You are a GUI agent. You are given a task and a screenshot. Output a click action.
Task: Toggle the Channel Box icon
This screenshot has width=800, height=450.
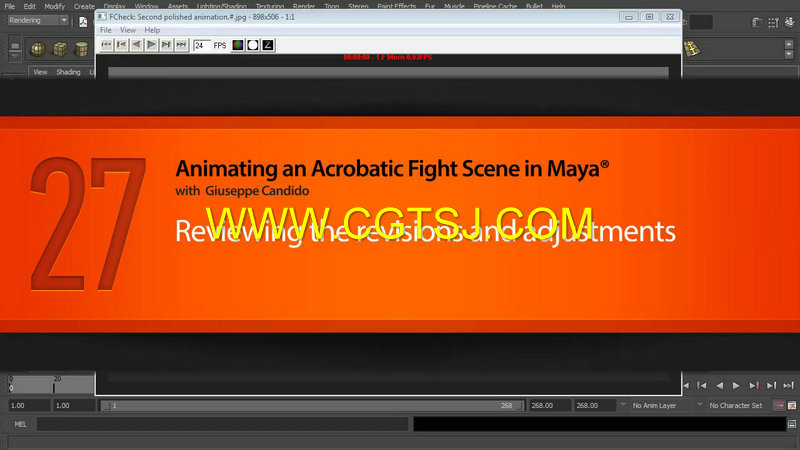coord(790,22)
